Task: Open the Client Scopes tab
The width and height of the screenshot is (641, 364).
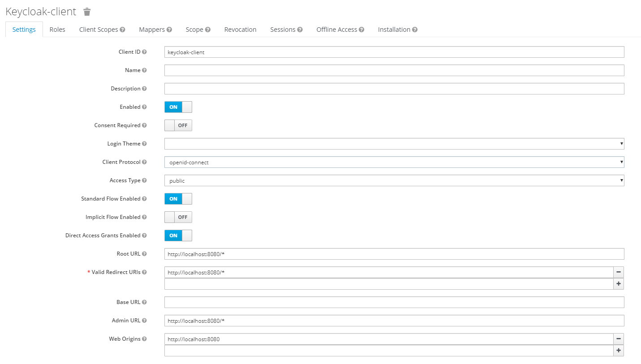Action: point(99,30)
